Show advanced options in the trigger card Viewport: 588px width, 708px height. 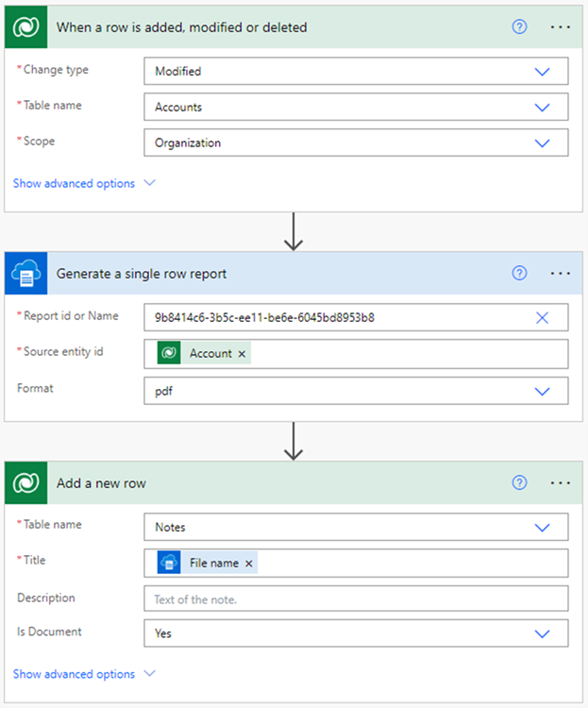coord(74,183)
